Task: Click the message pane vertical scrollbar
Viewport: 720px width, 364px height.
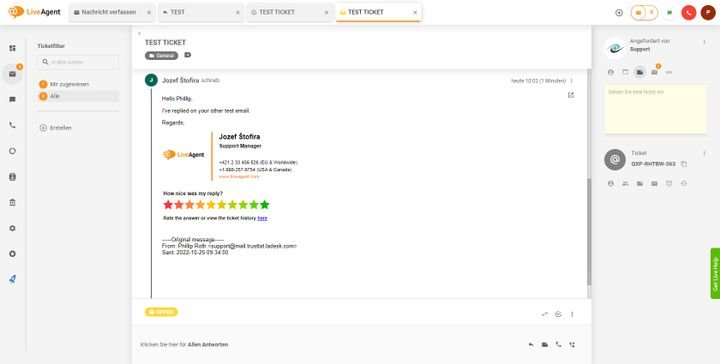Action: tap(589, 232)
